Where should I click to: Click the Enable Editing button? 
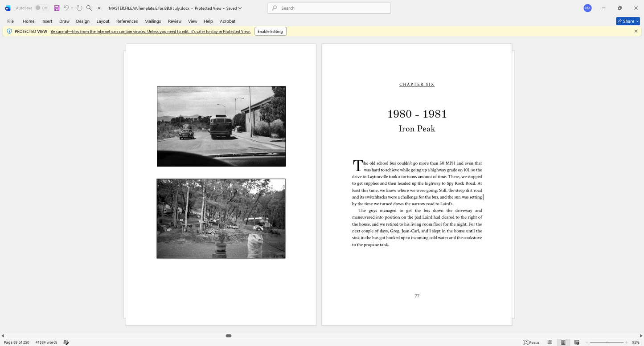click(x=270, y=31)
